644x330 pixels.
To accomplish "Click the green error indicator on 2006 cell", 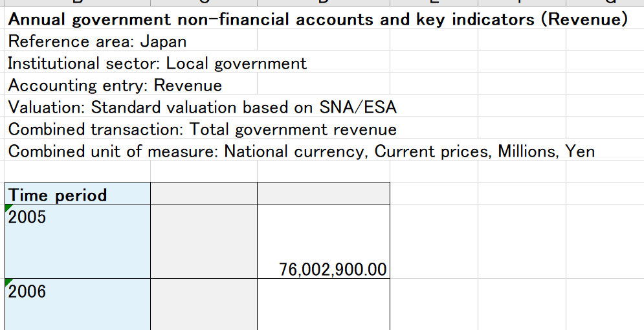I will (8, 283).
